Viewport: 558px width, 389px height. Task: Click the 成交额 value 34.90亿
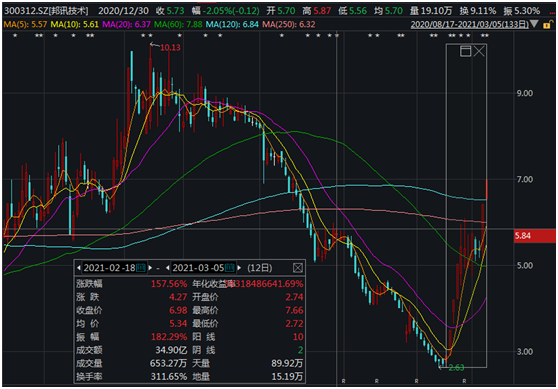click(171, 350)
